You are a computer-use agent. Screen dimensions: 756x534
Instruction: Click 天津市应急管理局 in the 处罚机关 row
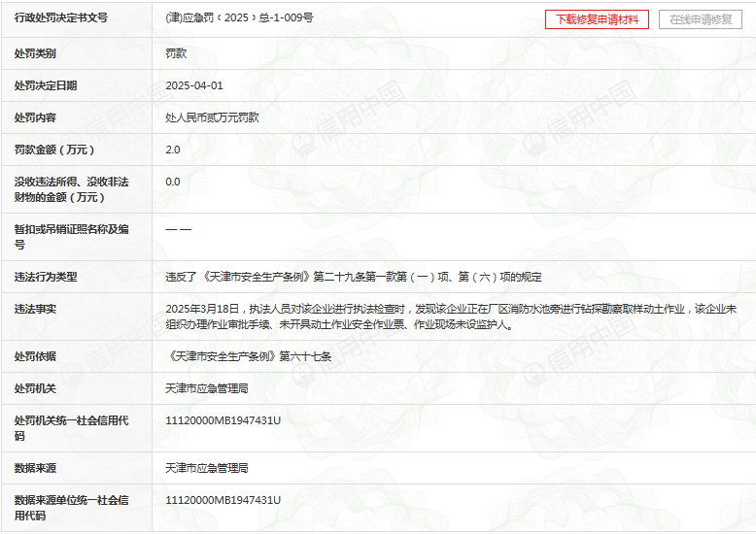(x=207, y=388)
